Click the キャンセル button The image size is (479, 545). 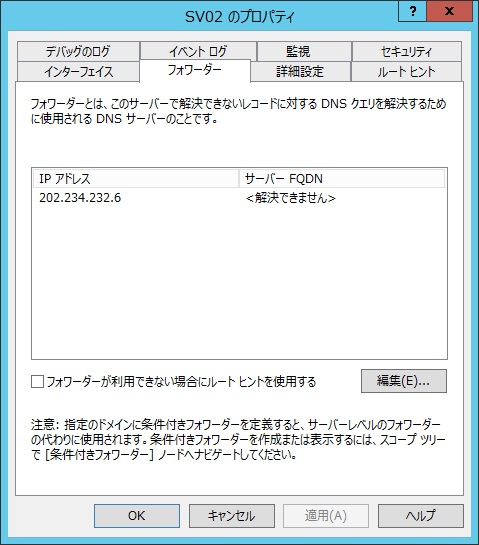[x=232, y=516]
